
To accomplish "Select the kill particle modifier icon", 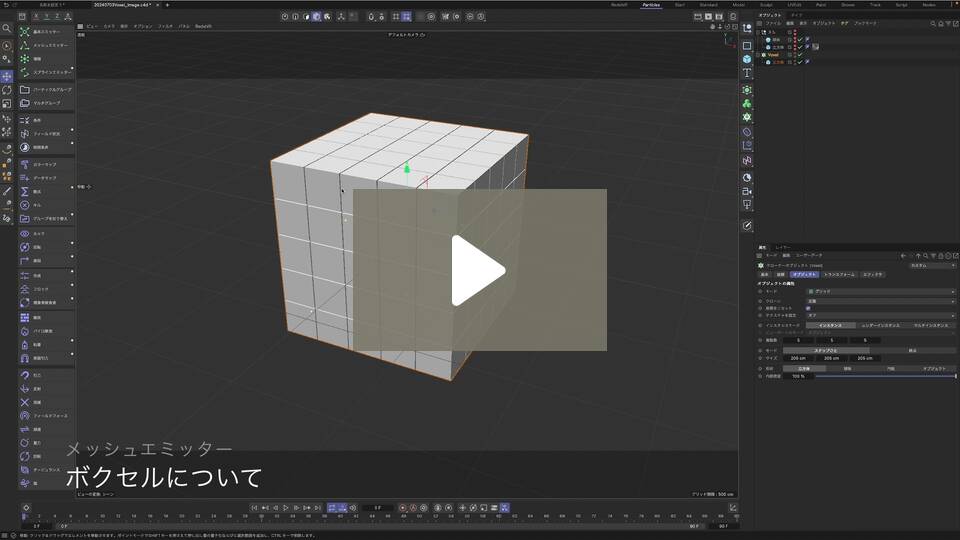I will coord(24,205).
